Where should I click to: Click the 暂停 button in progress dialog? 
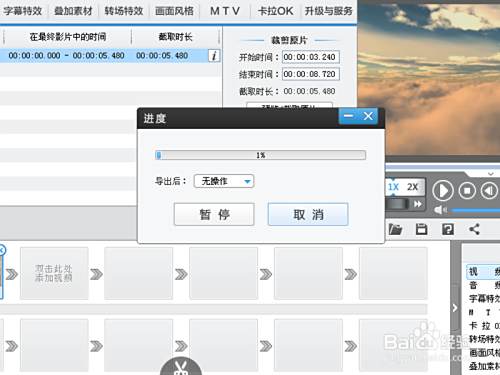pos(214,214)
